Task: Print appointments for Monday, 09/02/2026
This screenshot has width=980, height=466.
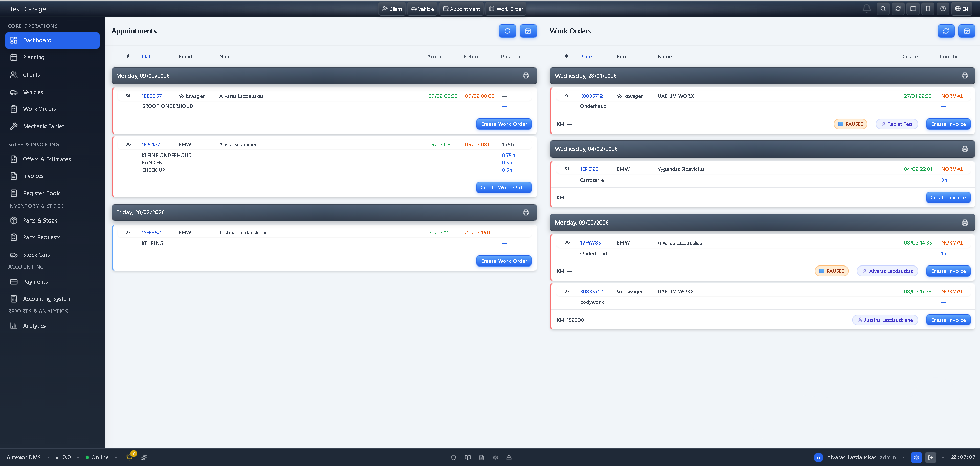Action: [x=525, y=76]
